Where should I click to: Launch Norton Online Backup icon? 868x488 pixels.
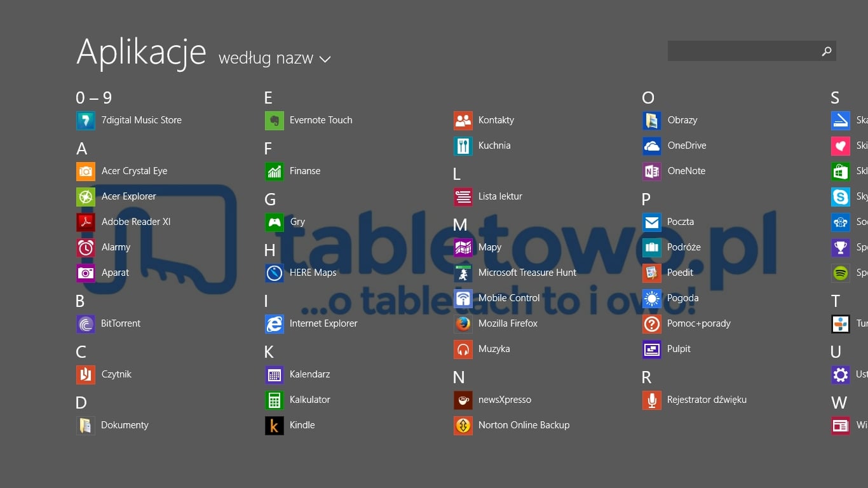(463, 425)
